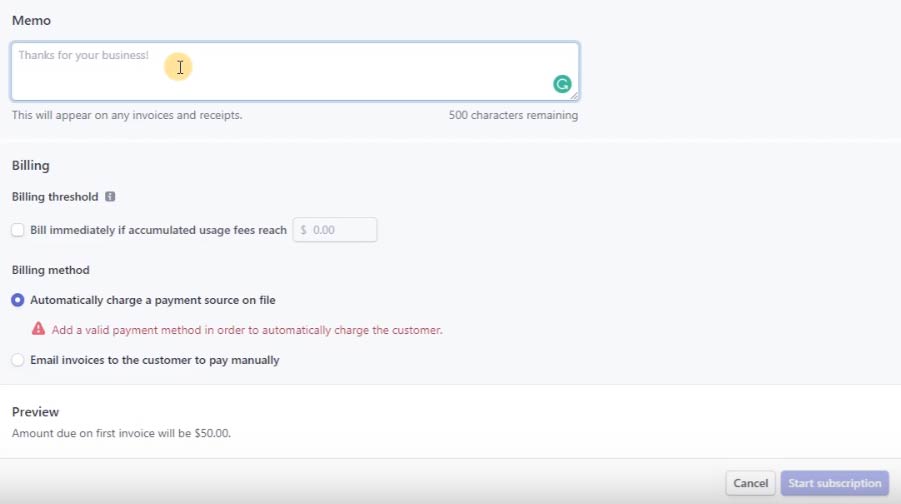
Task: Select email invoices to customer option
Action: click(x=18, y=360)
